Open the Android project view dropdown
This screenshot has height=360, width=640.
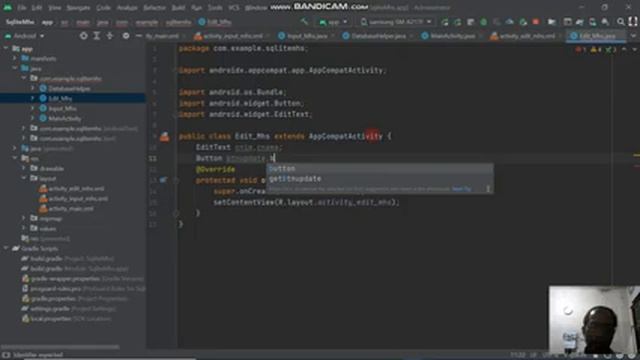point(24,36)
